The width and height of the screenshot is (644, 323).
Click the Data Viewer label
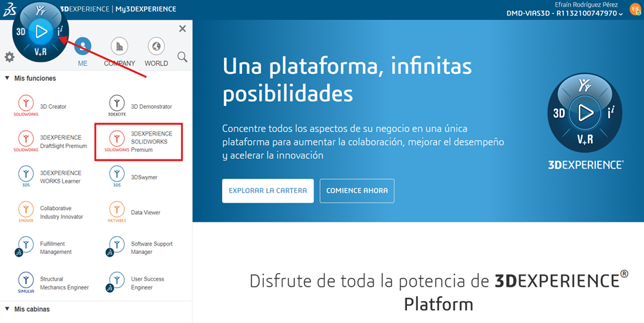[146, 213]
